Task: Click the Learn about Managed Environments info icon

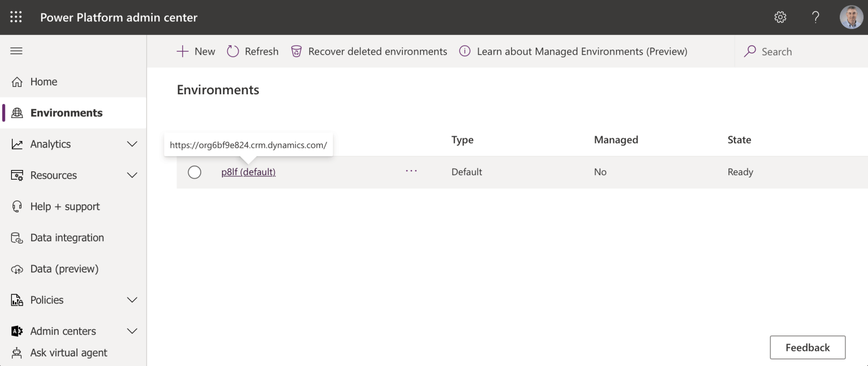Action: click(x=465, y=51)
